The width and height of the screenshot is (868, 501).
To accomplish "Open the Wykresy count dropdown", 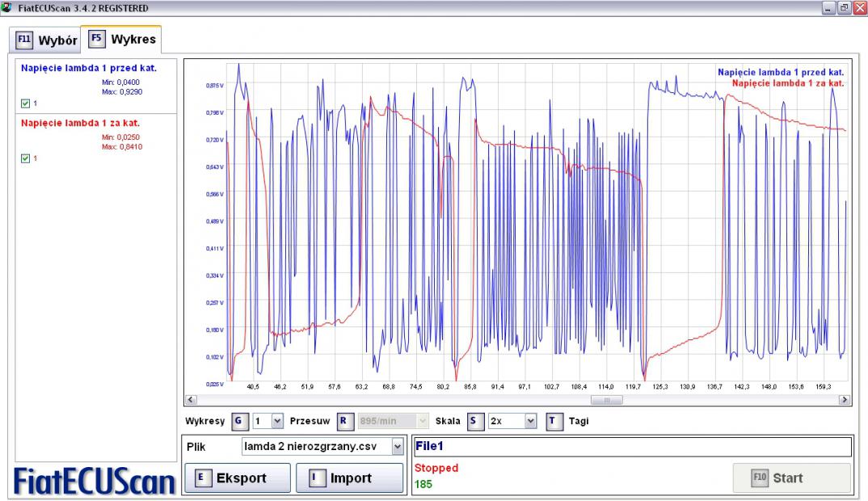I will 277,421.
